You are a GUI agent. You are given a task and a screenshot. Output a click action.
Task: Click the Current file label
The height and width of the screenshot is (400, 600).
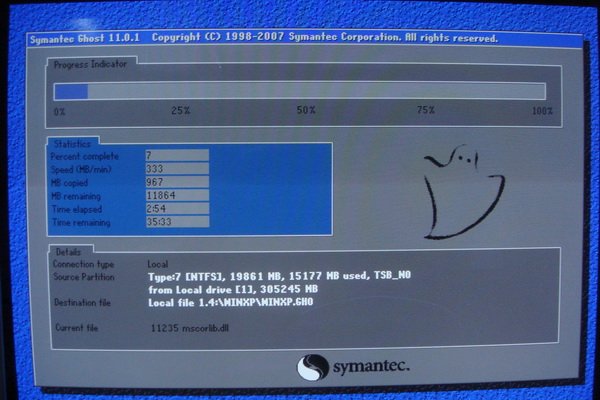(77, 328)
